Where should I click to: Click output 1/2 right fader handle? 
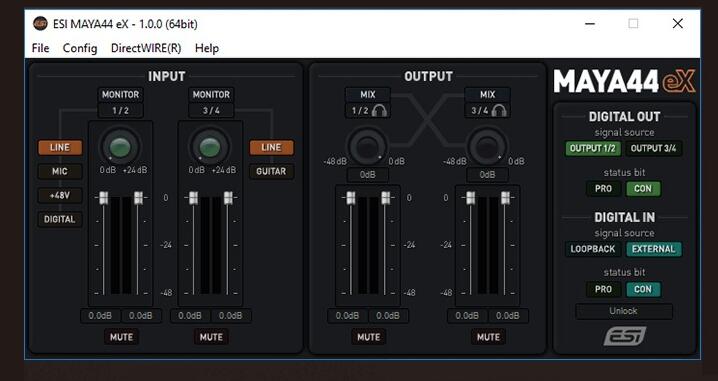click(x=386, y=198)
